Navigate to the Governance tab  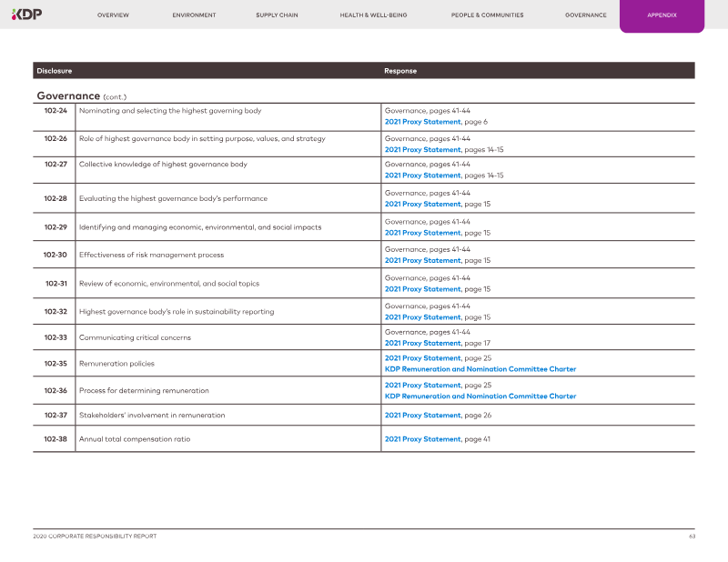(x=585, y=15)
